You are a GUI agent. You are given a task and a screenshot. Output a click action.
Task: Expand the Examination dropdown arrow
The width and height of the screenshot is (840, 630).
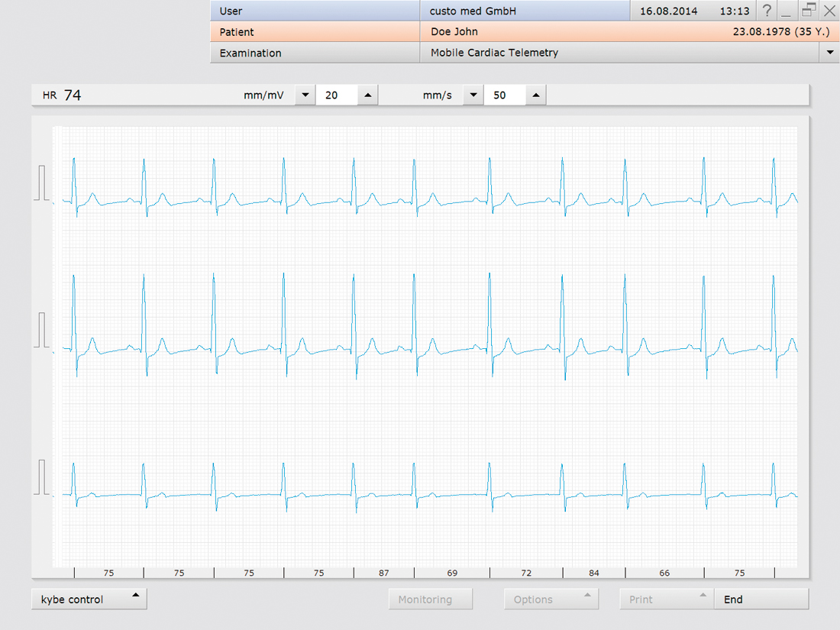pyautogui.click(x=829, y=53)
